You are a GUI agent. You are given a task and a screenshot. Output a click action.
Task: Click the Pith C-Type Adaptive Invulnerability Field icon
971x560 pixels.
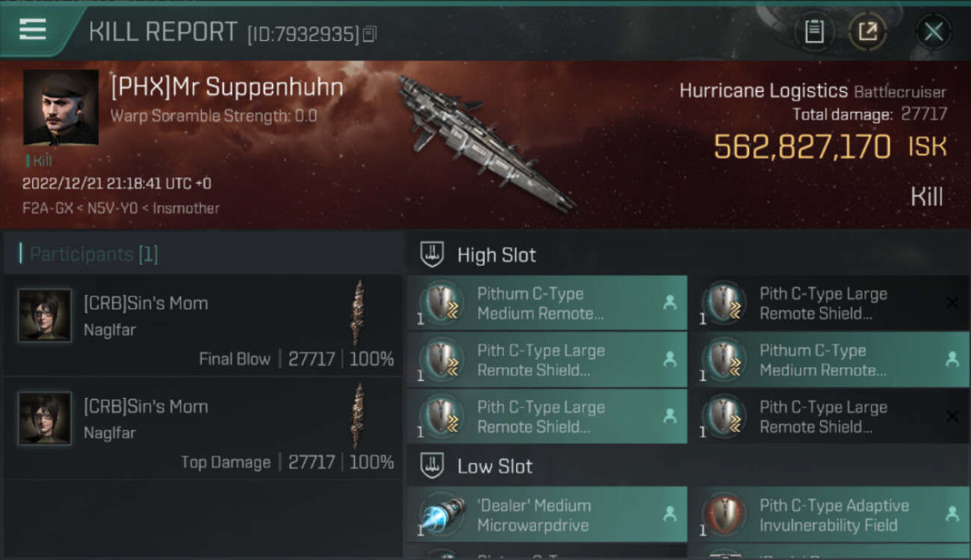tap(725, 515)
